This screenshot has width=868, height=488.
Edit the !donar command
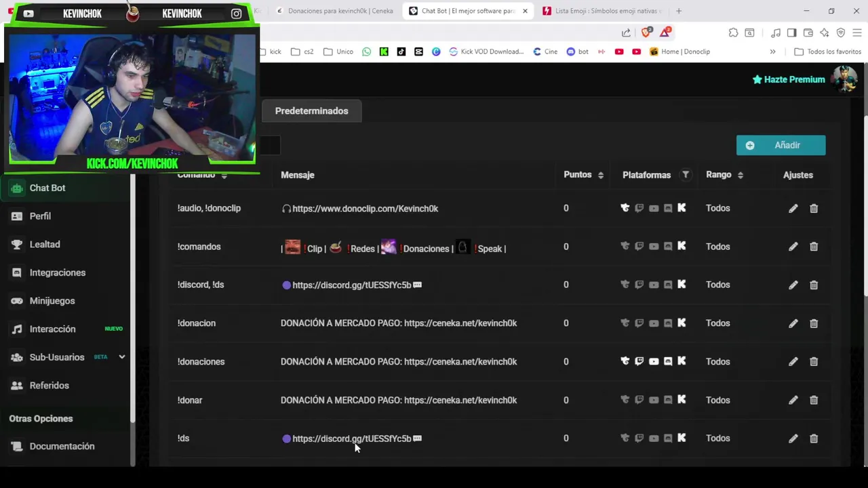[x=793, y=400]
